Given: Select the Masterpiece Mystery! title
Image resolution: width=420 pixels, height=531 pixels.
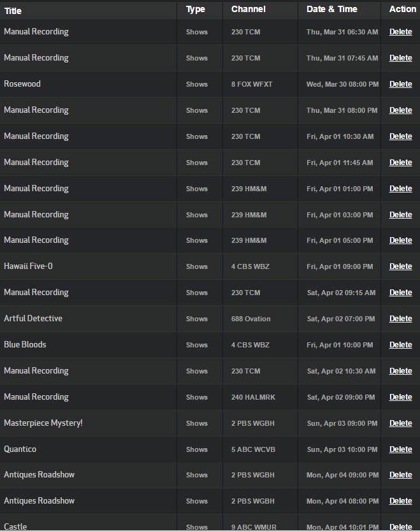Looking at the screenshot, I should point(43,423).
